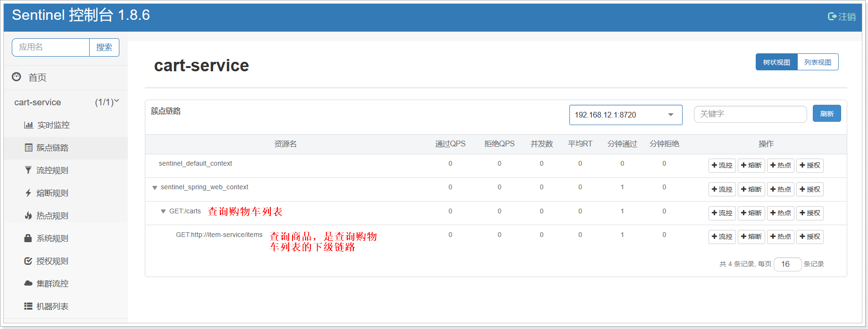Click the 资源名 column header
This screenshot has width=868, height=329.
(x=285, y=143)
